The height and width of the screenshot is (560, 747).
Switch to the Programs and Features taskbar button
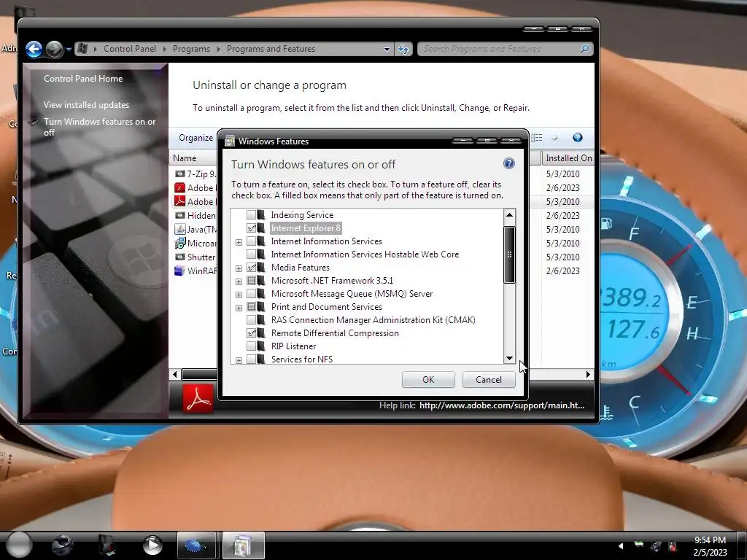click(x=243, y=545)
